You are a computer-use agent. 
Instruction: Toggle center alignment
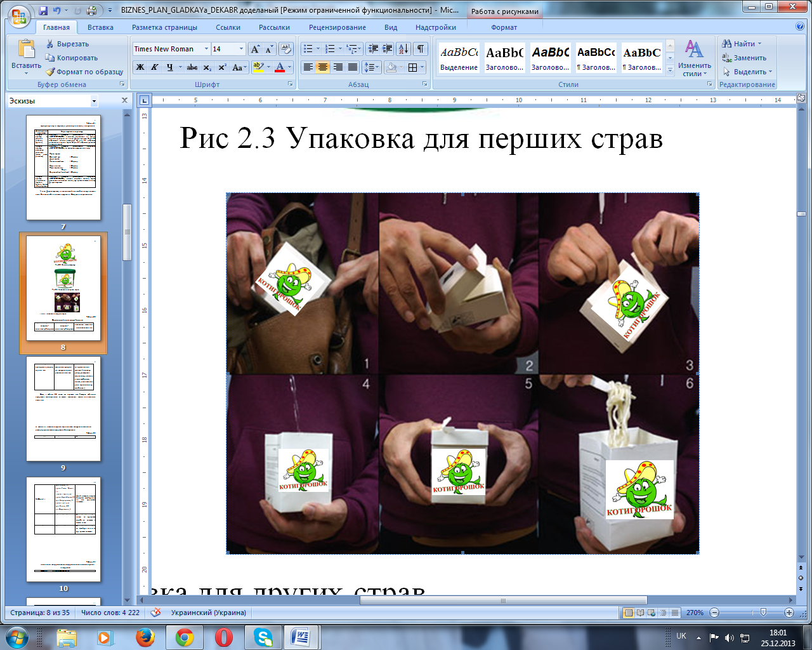323,67
